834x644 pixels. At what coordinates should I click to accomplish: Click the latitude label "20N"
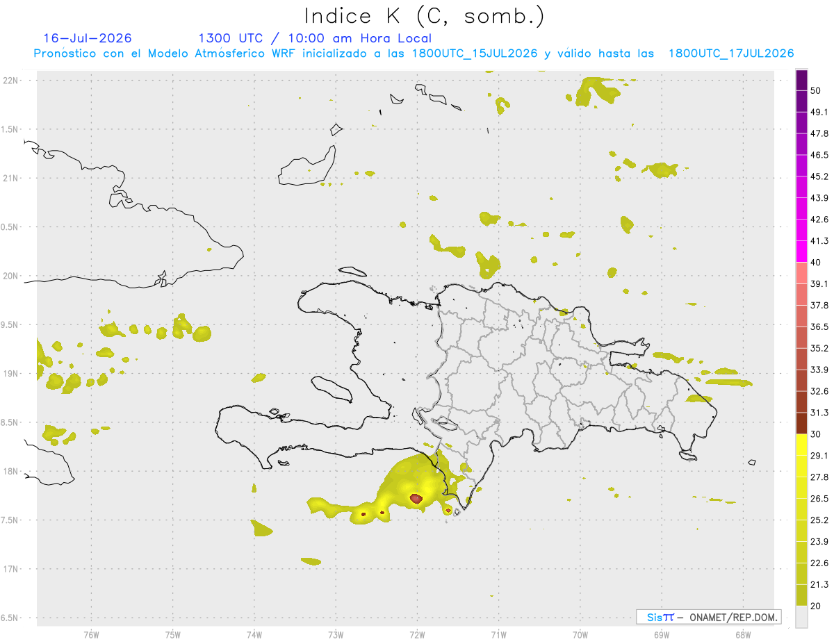(x=12, y=276)
